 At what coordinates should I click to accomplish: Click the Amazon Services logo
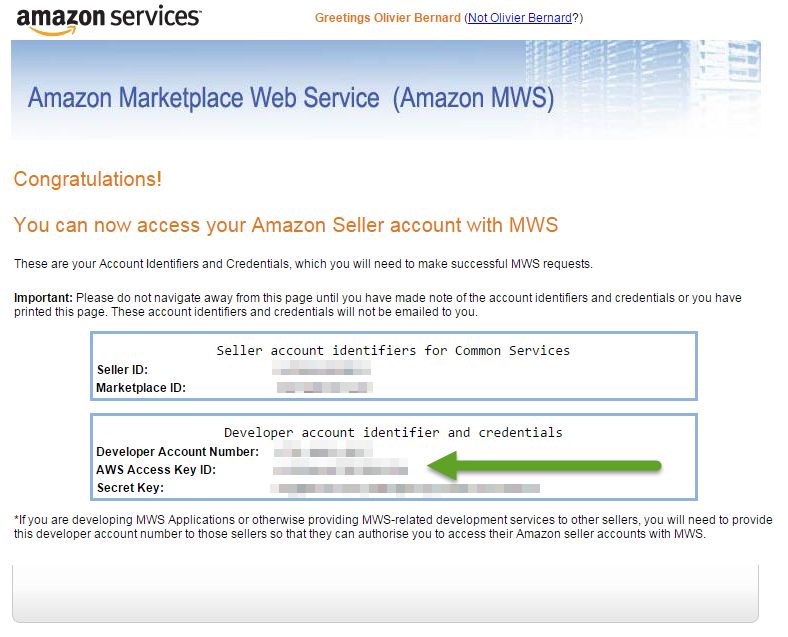(x=109, y=20)
